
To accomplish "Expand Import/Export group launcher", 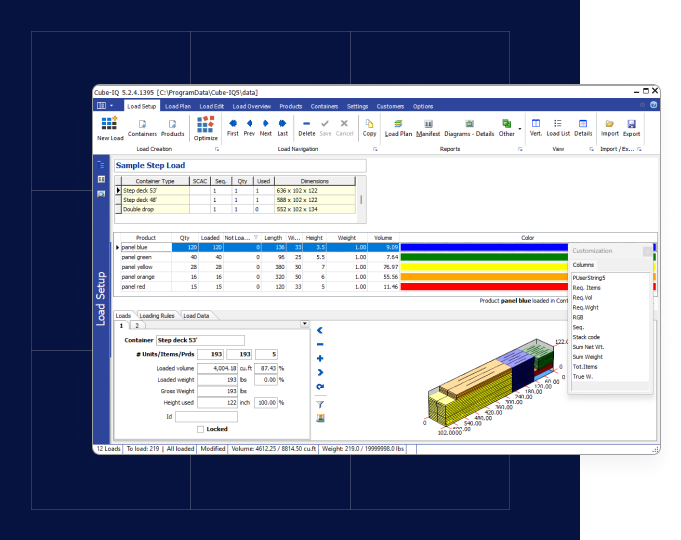I will [639, 149].
